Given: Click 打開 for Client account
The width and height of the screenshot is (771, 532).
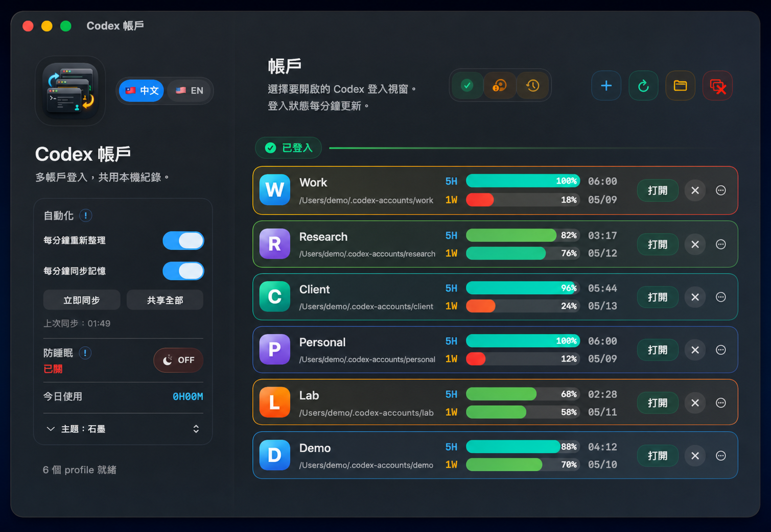Looking at the screenshot, I should (658, 297).
